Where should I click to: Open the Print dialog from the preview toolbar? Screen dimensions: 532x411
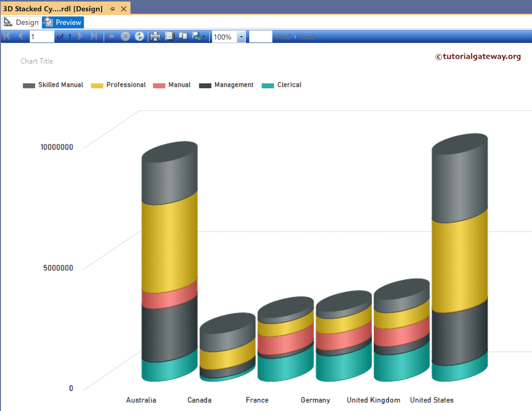[x=155, y=36]
